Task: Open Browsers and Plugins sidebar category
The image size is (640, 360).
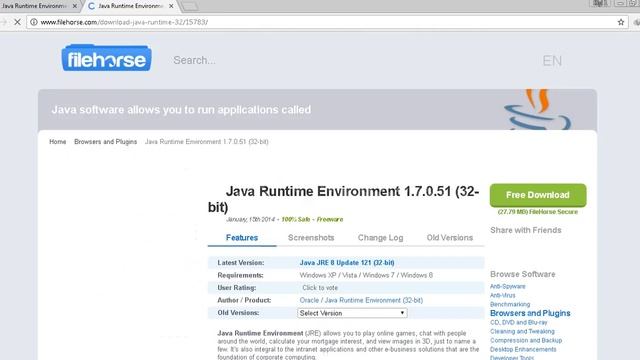Action: tap(530, 313)
